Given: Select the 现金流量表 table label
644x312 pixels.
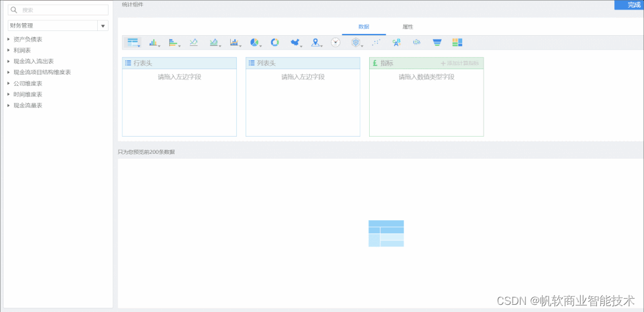Looking at the screenshot, I should 28,105.
